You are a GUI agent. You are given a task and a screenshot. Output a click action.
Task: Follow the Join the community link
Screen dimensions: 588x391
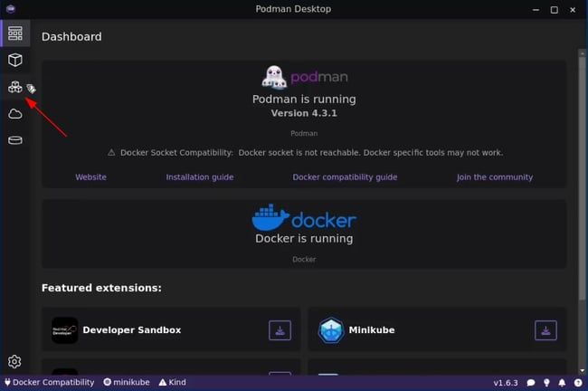click(495, 177)
